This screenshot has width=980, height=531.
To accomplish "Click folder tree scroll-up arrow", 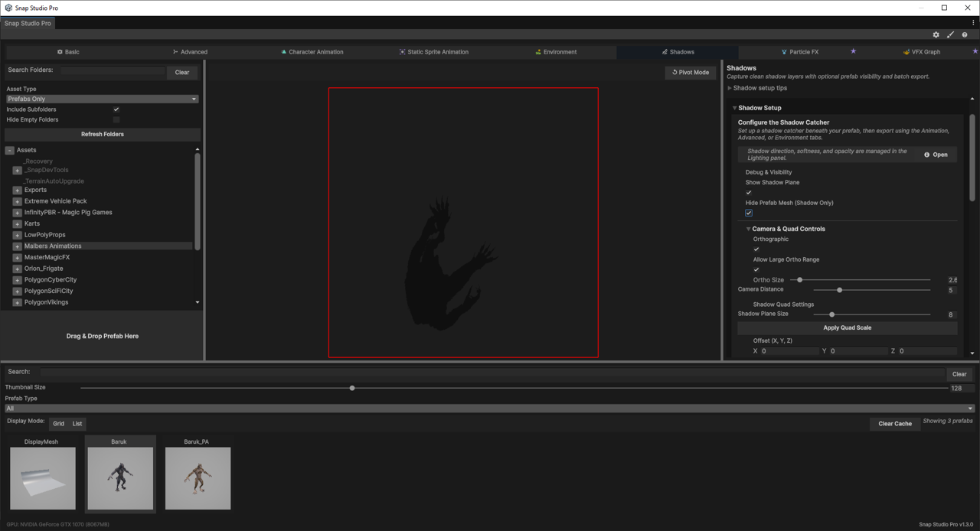I will coord(198,149).
